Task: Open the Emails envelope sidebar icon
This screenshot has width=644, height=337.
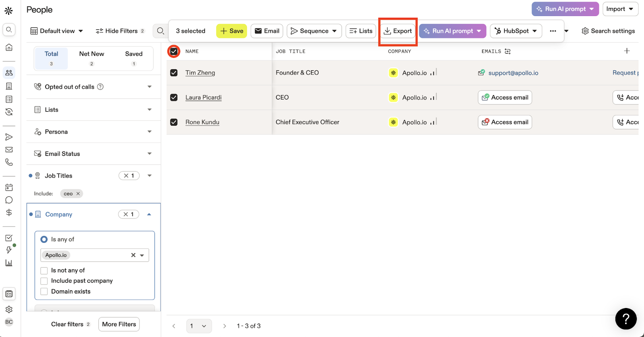Action: 9,150
